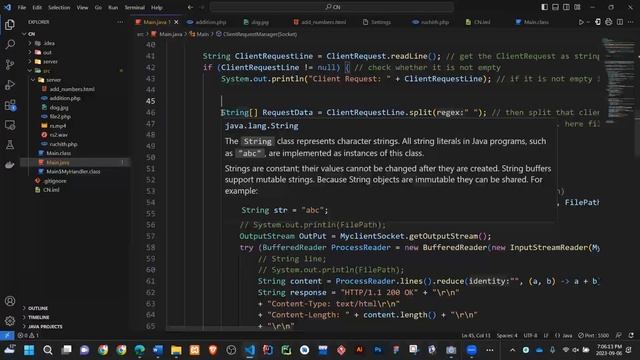Open the Extensions view
Image resolution: width=640 pixels, height=360 pixels.
pyautogui.click(x=10, y=105)
